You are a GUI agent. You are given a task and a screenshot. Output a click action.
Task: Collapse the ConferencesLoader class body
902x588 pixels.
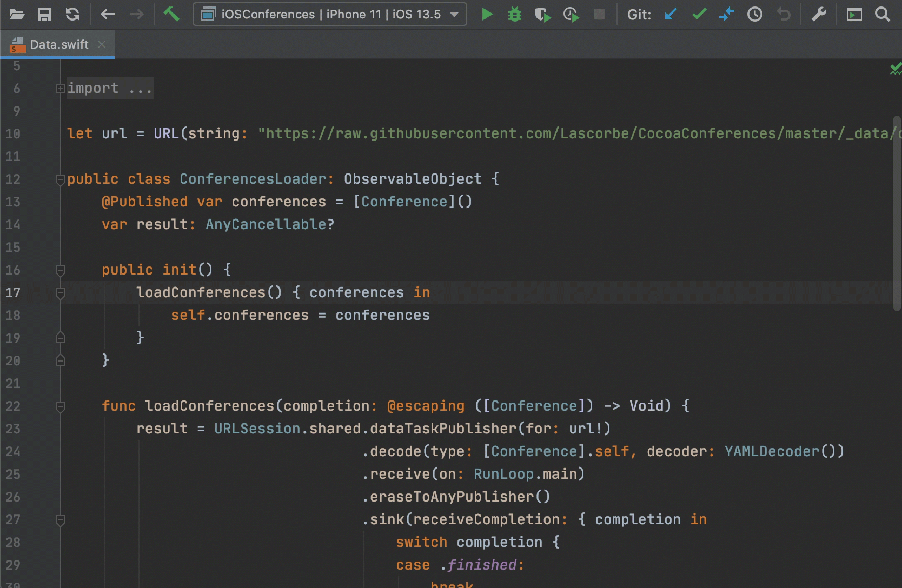tap(60, 179)
